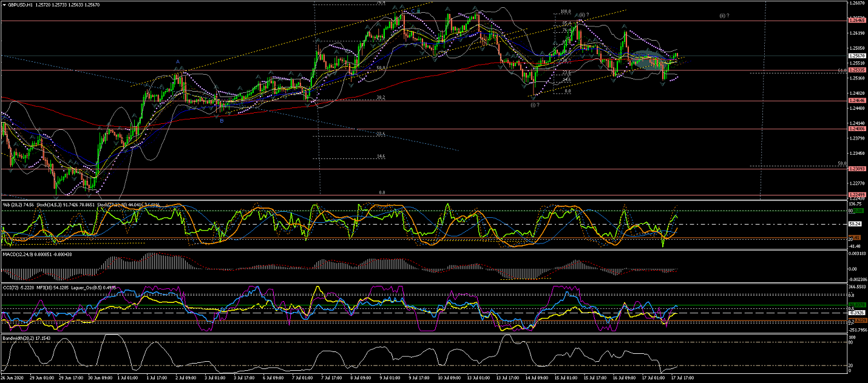Click the 1.24006 red price level tag

[x=856, y=129]
